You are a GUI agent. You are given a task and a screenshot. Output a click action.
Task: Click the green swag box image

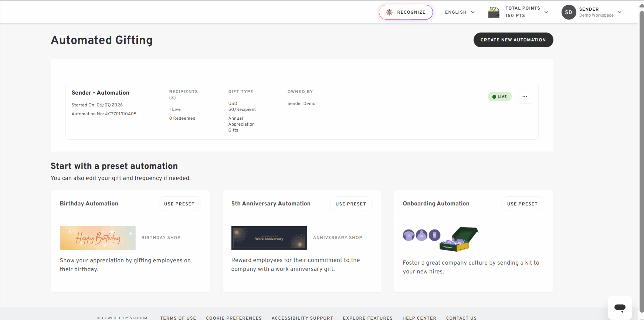point(459,239)
